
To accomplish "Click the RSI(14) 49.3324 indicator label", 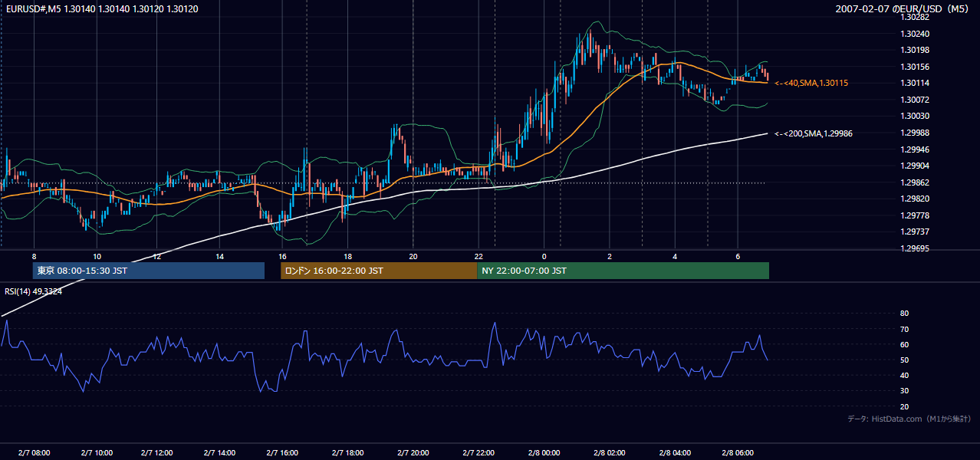I will 34,291.
